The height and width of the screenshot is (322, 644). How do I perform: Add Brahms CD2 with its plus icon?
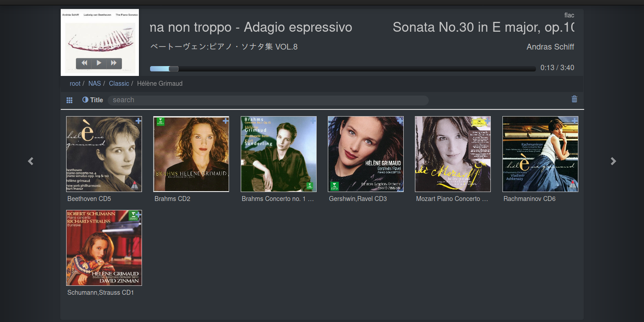(226, 121)
